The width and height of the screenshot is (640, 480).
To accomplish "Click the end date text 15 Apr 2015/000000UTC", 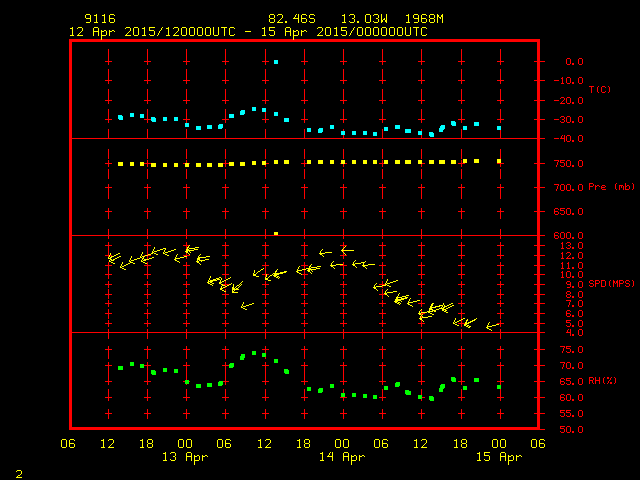I will point(344,32).
